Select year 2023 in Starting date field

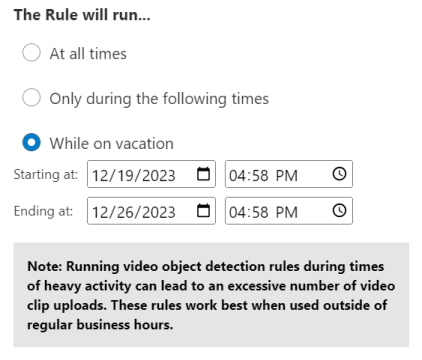tap(153, 176)
